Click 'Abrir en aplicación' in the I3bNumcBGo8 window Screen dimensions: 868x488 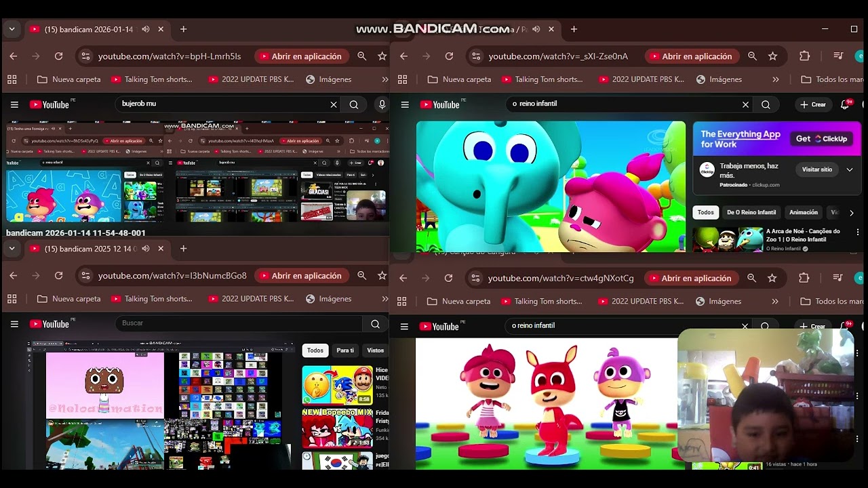coord(302,276)
